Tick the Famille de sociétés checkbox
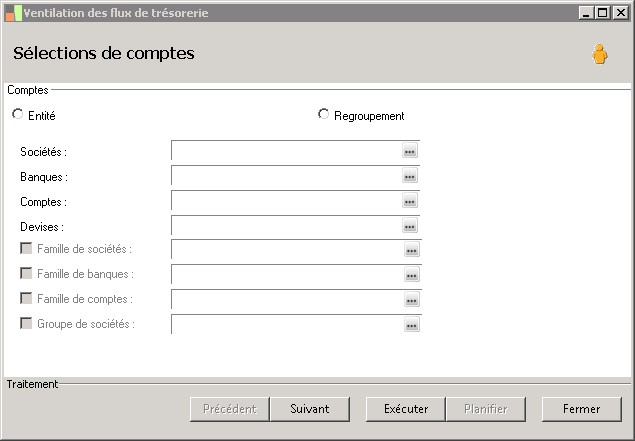635x441 pixels. point(26,248)
